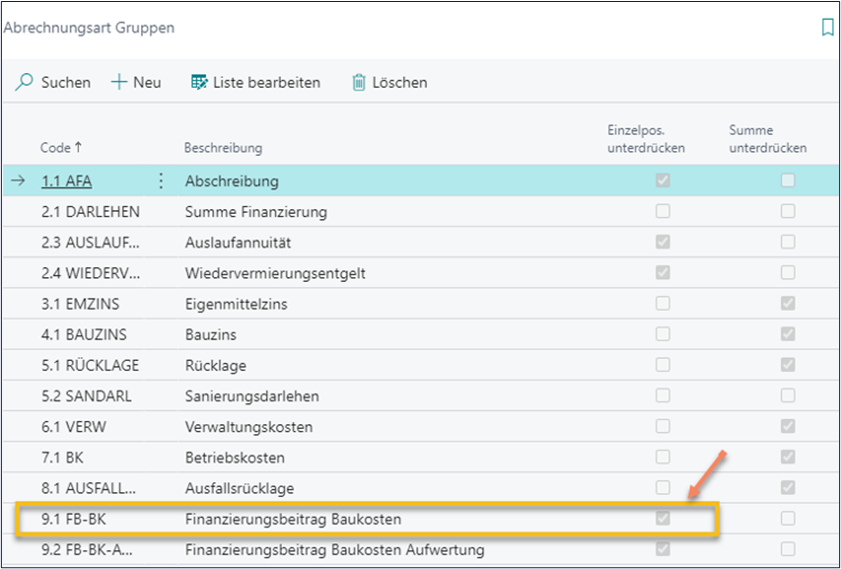Click the Ausfallsrücklage description

point(239,489)
